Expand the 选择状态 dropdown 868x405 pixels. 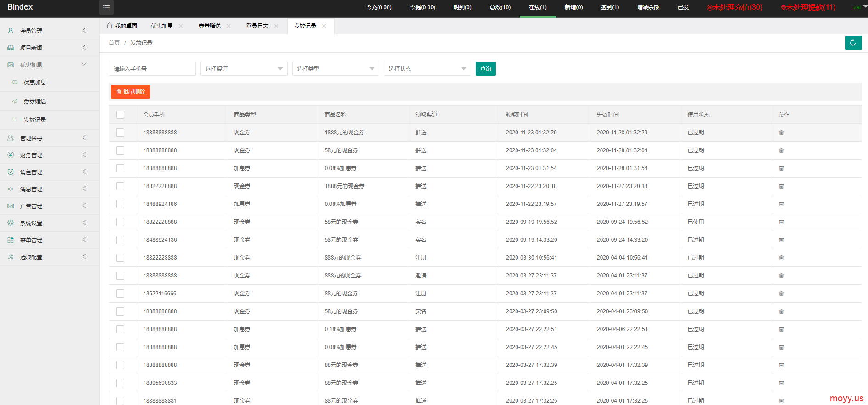(427, 69)
